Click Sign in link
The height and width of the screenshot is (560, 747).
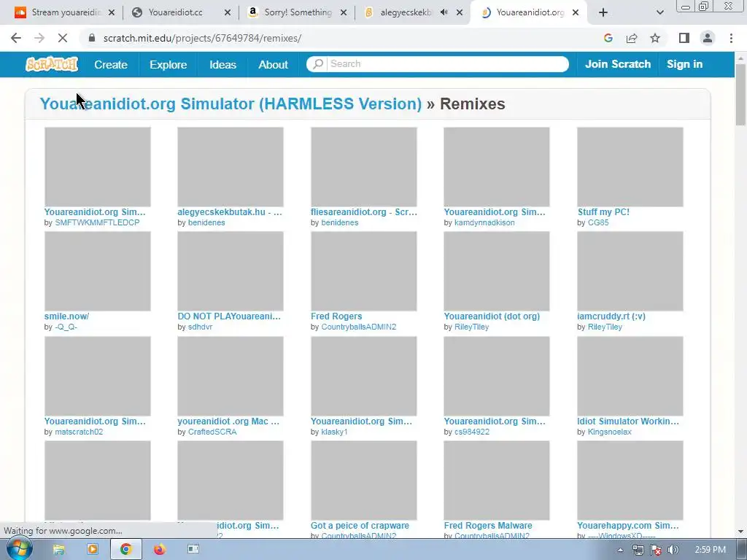tap(684, 64)
